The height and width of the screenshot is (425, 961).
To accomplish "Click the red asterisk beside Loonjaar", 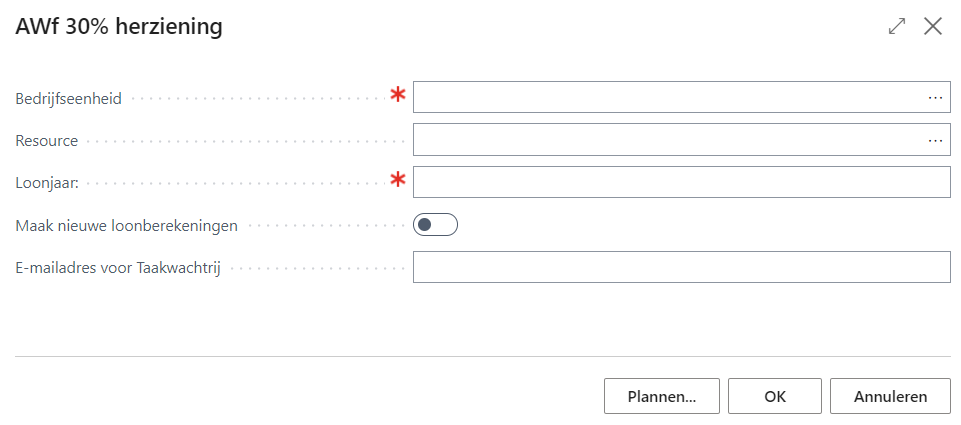I will click(398, 181).
